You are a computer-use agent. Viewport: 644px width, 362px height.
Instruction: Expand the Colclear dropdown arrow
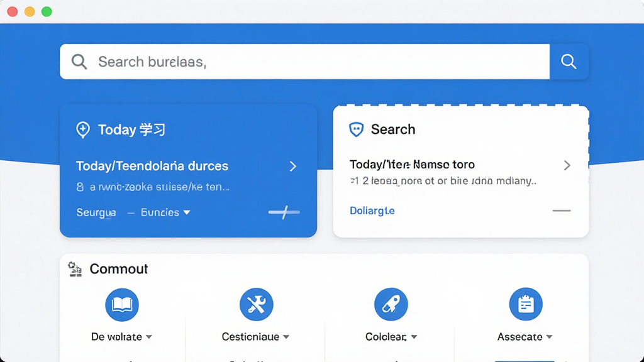click(x=414, y=337)
